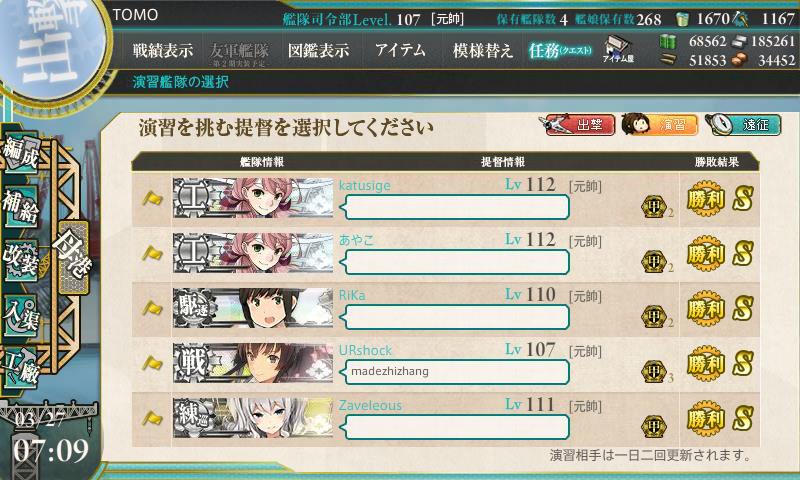Open the 改装 remodel icon
Viewport: 800px width, 480px height.
coord(21,261)
